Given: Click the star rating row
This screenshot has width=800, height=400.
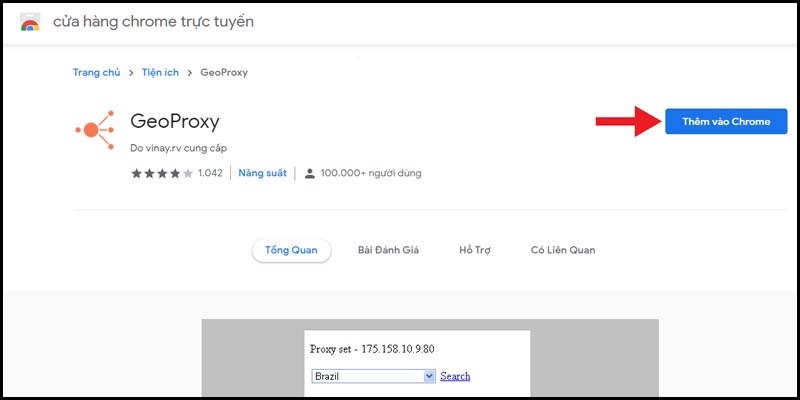Looking at the screenshot, I should [x=162, y=173].
